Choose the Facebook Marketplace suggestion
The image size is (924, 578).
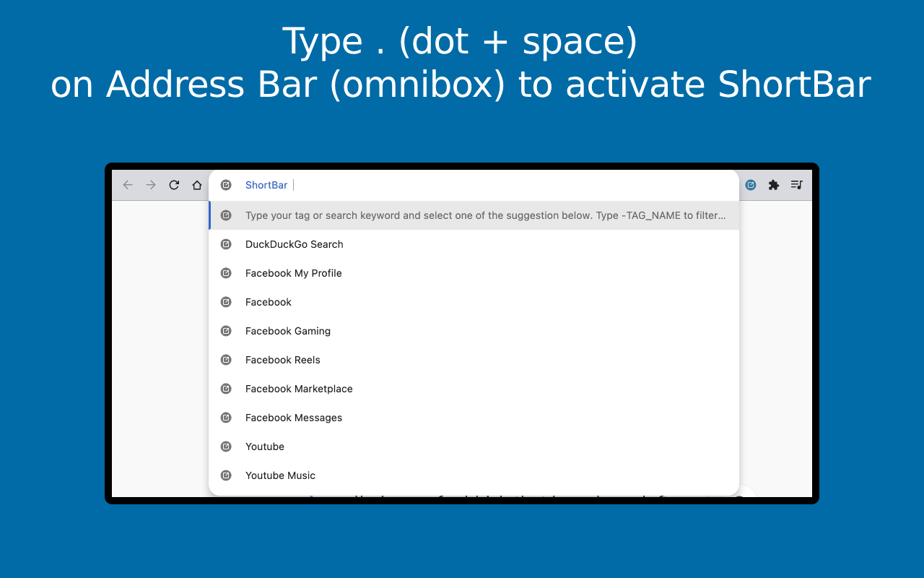coord(474,389)
